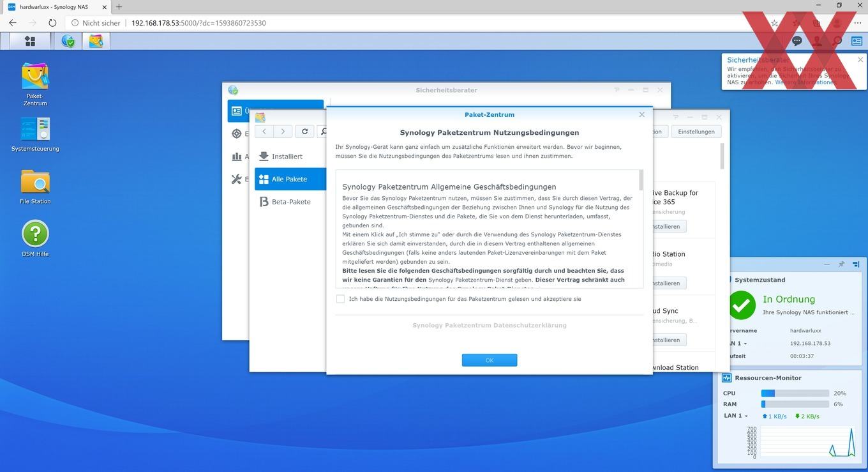Open notifications speech bubble icon
Screen dimensions: 868x472
click(x=797, y=41)
